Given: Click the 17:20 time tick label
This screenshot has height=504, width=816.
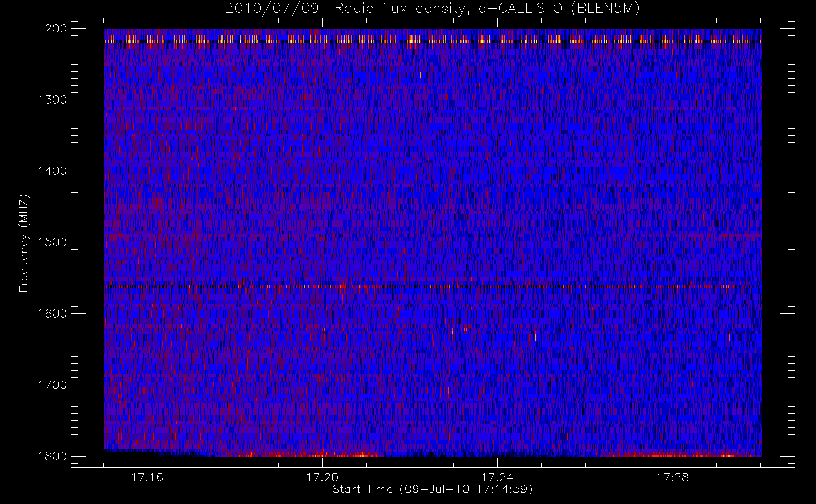Looking at the screenshot, I should point(322,477).
